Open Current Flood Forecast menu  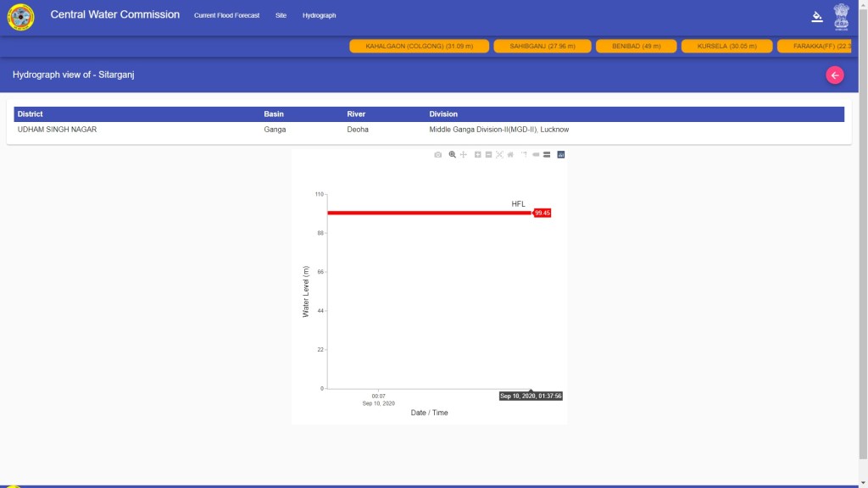pyautogui.click(x=226, y=16)
